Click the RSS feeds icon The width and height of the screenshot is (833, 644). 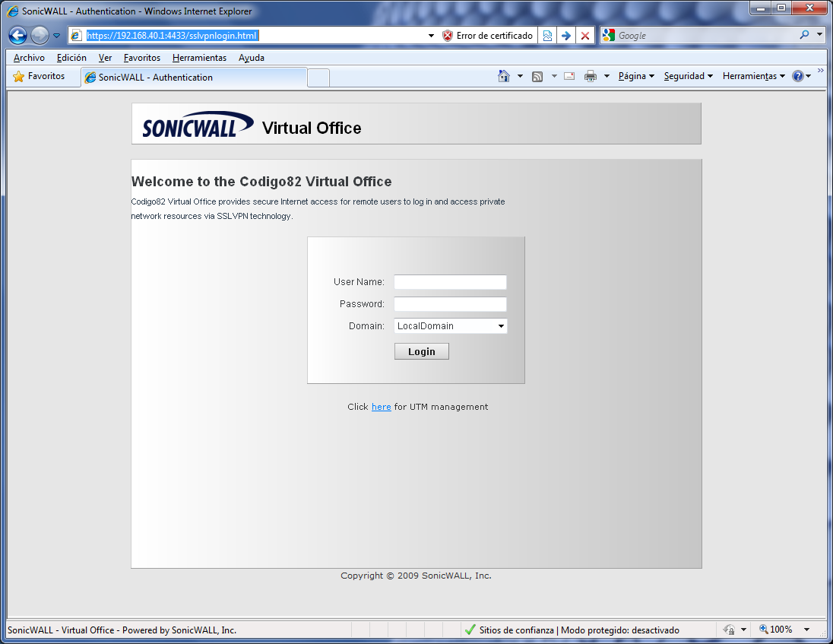pos(537,76)
